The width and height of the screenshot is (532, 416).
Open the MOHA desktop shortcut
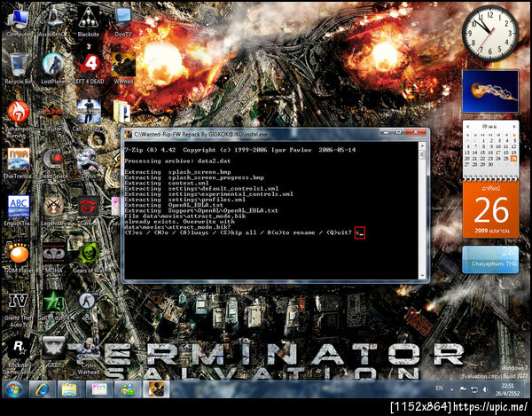click(x=53, y=257)
